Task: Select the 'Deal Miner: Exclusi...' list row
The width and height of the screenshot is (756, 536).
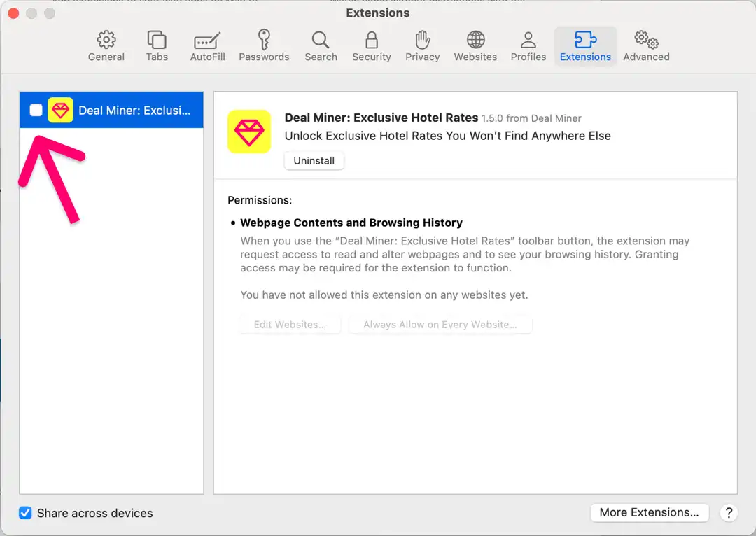Action: [111, 110]
